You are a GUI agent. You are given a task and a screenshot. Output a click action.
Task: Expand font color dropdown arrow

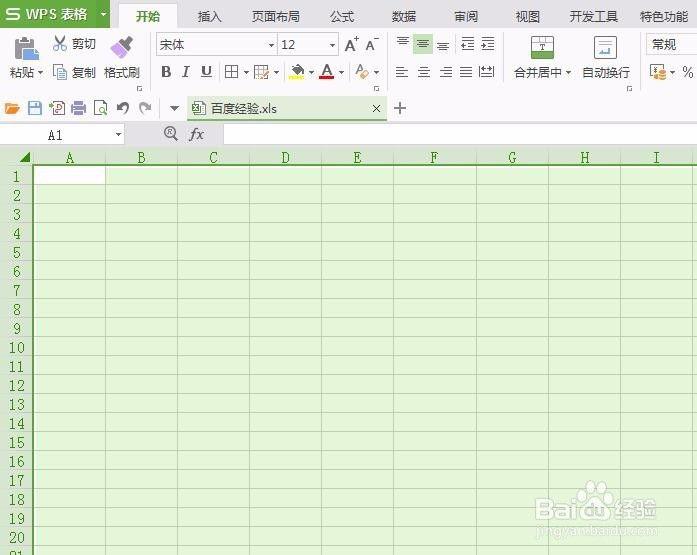point(341,72)
